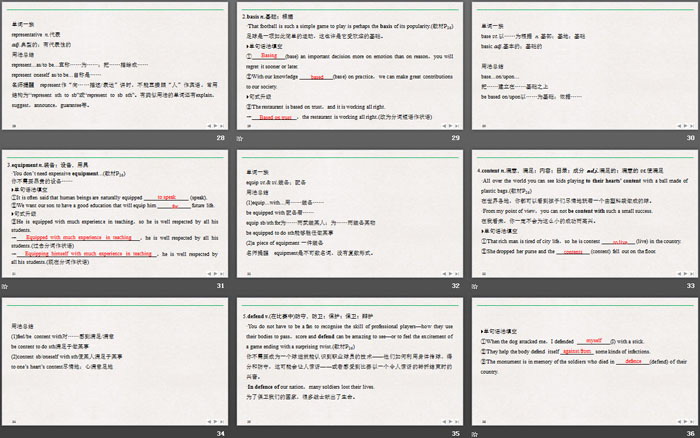
Task: Click slide number label 28
Action: [221, 138]
